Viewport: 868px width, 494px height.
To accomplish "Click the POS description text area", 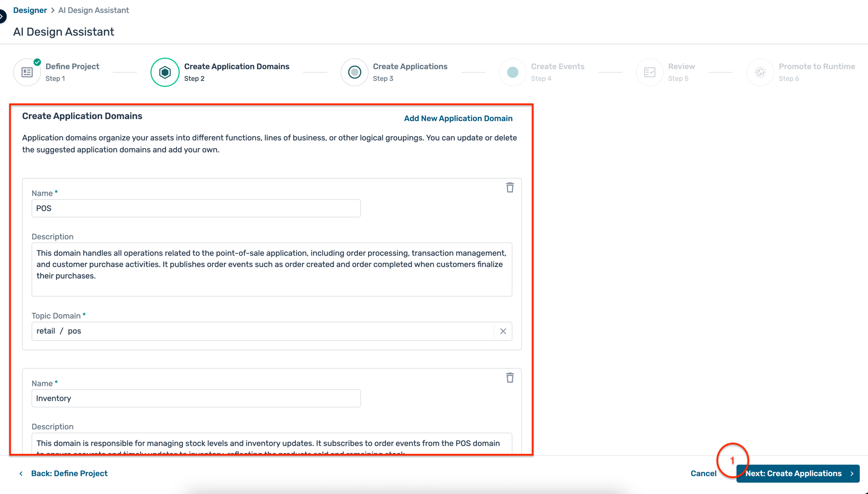I will click(x=271, y=269).
